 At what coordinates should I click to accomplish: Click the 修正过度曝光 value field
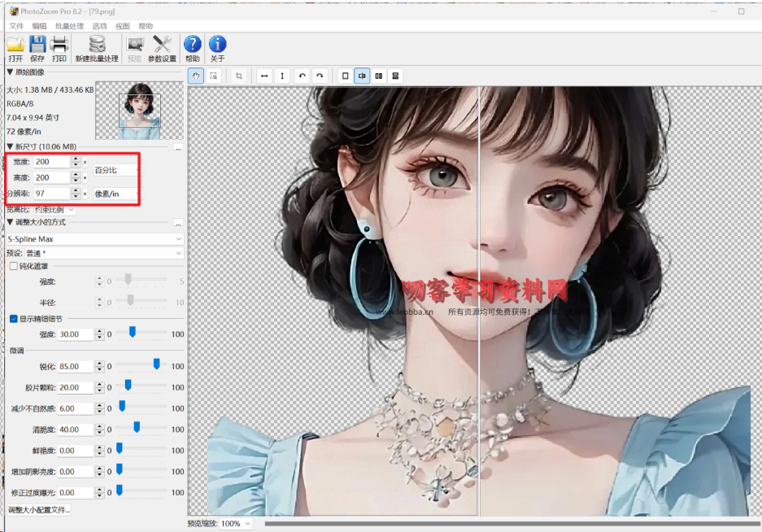pyautogui.click(x=76, y=493)
